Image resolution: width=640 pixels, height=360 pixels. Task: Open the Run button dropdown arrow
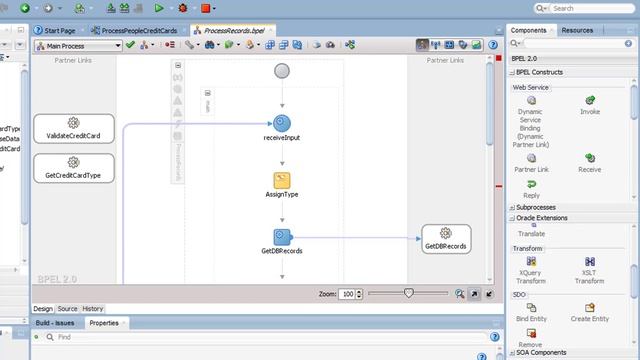point(171,8)
